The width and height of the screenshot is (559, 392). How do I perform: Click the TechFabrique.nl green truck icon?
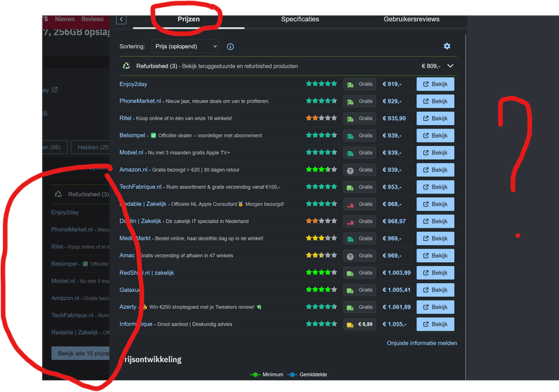point(350,187)
